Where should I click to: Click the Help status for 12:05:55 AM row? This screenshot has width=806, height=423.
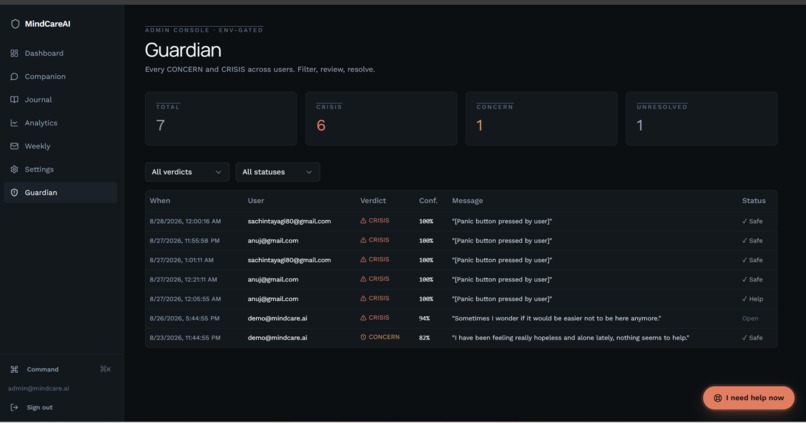pyautogui.click(x=752, y=299)
